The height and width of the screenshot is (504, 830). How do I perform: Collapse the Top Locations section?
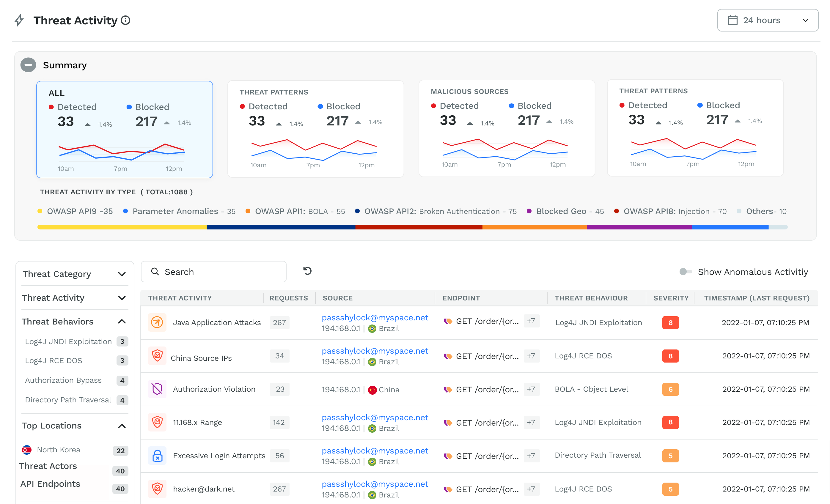point(122,426)
